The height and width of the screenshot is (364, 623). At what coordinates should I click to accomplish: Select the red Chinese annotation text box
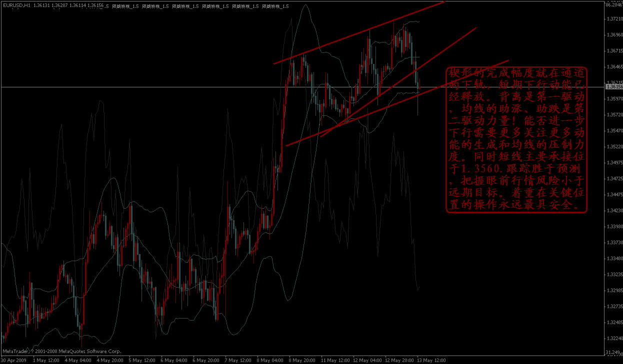(x=516, y=140)
